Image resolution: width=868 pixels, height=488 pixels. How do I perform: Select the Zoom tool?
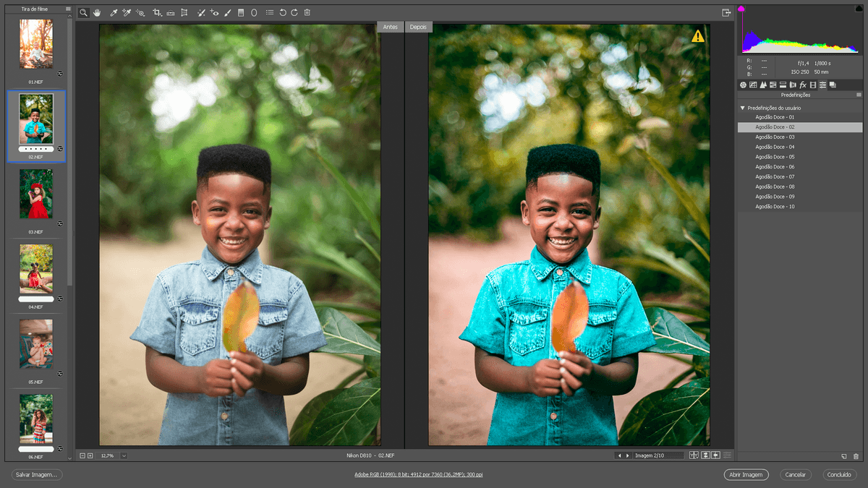(83, 13)
